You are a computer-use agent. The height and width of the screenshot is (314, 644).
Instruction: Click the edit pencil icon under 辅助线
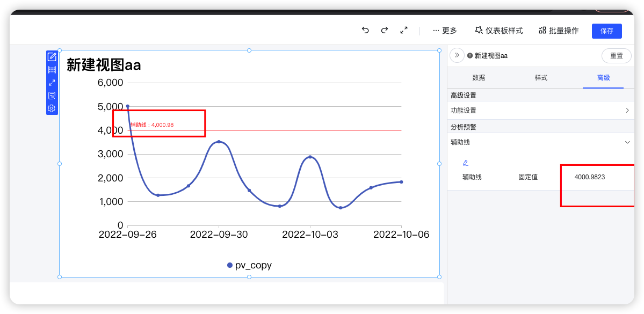pos(465,163)
